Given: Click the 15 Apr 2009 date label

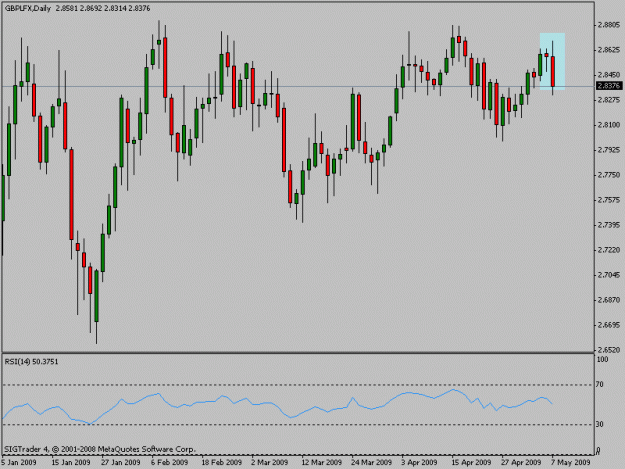Looking at the screenshot, I should click(471, 463).
